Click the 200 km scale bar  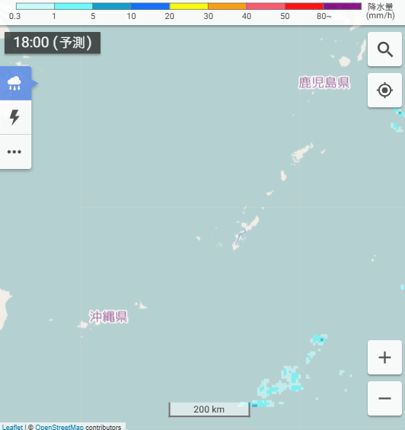pyautogui.click(x=209, y=409)
